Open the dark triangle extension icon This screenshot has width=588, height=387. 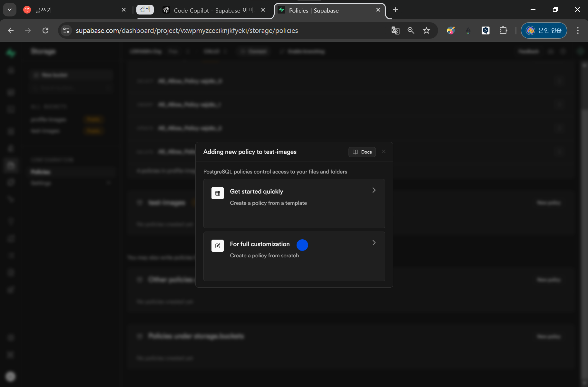point(468,30)
